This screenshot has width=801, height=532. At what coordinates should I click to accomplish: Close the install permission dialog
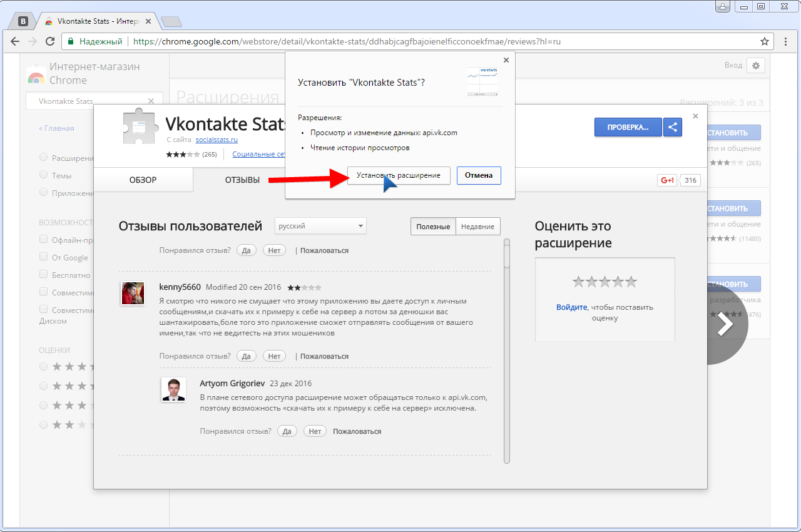point(506,60)
